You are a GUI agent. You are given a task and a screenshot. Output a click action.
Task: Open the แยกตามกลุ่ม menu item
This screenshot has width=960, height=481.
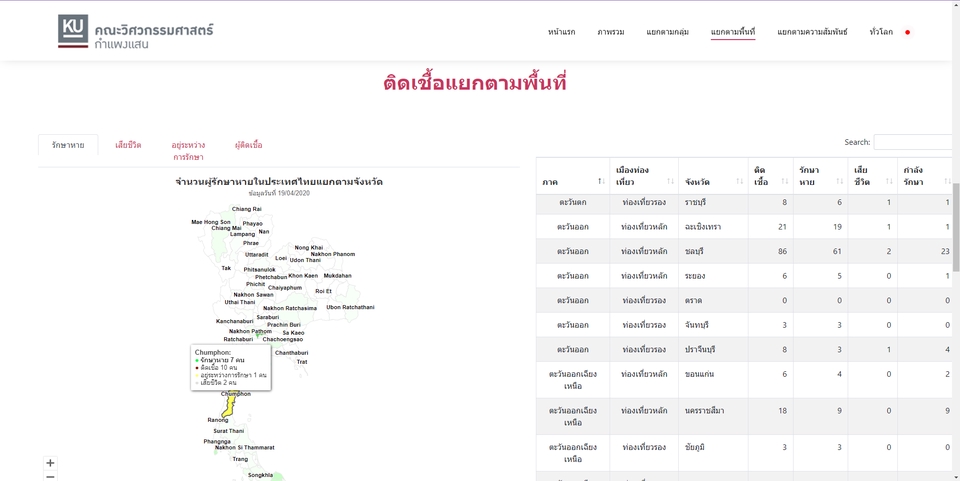coord(667,32)
